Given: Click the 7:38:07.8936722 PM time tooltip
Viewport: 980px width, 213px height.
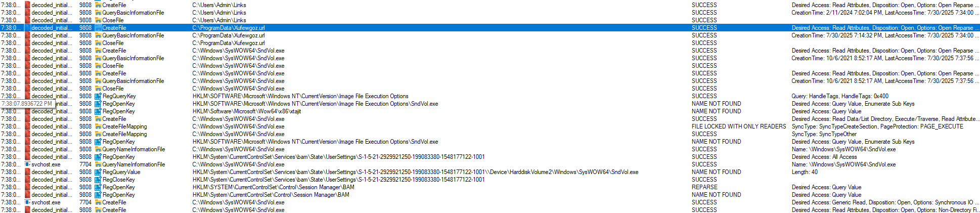Looking at the screenshot, I should [26, 104].
